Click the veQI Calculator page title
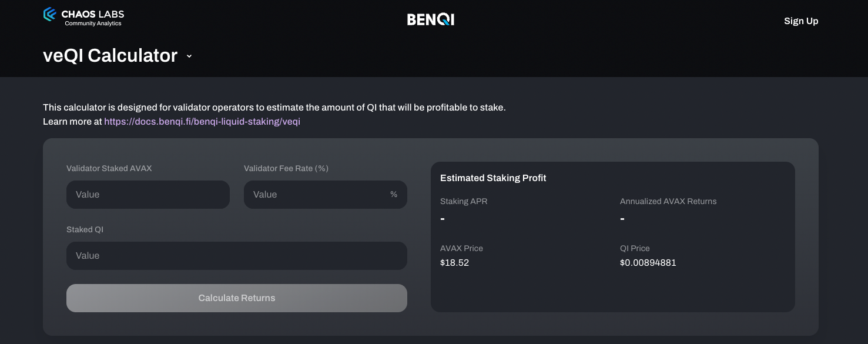 [x=110, y=55]
